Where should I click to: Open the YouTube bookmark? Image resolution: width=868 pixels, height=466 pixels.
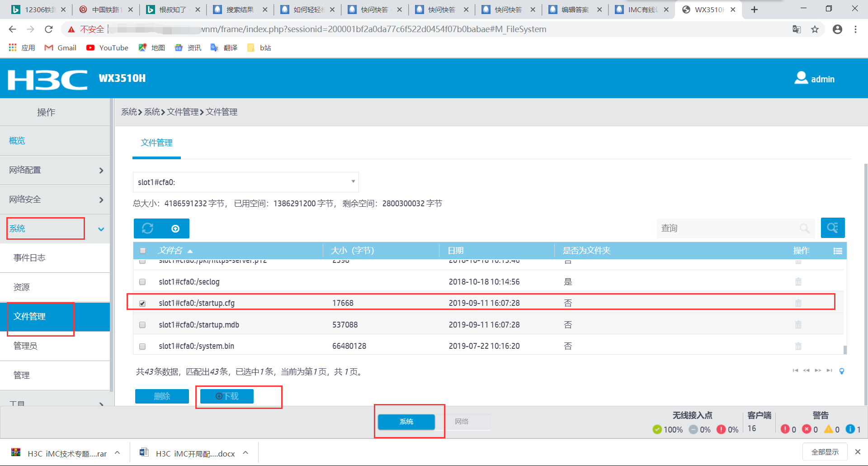point(107,48)
